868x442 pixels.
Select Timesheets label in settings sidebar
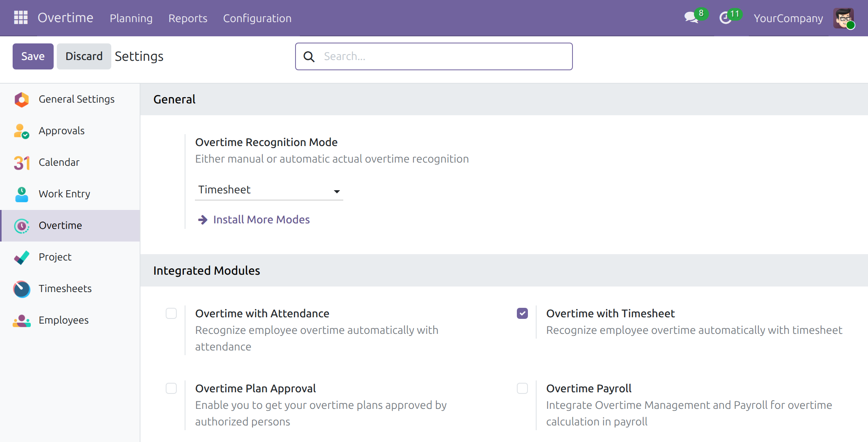click(65, 289)
